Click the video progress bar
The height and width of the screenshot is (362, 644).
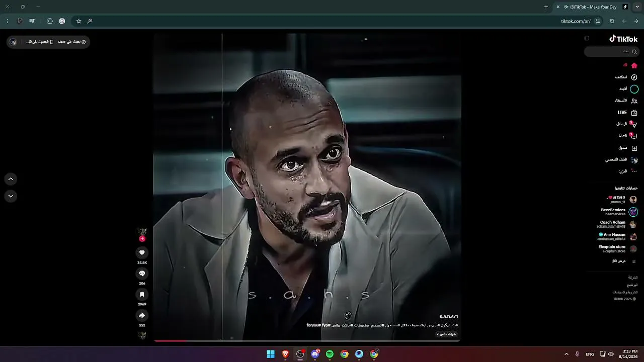[306, 341]
